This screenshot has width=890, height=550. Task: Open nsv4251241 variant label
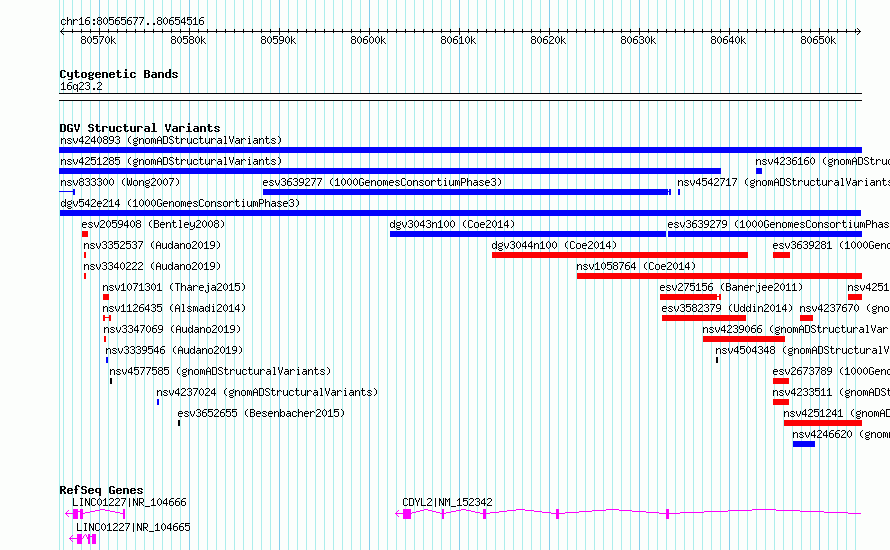click(836, 413)
